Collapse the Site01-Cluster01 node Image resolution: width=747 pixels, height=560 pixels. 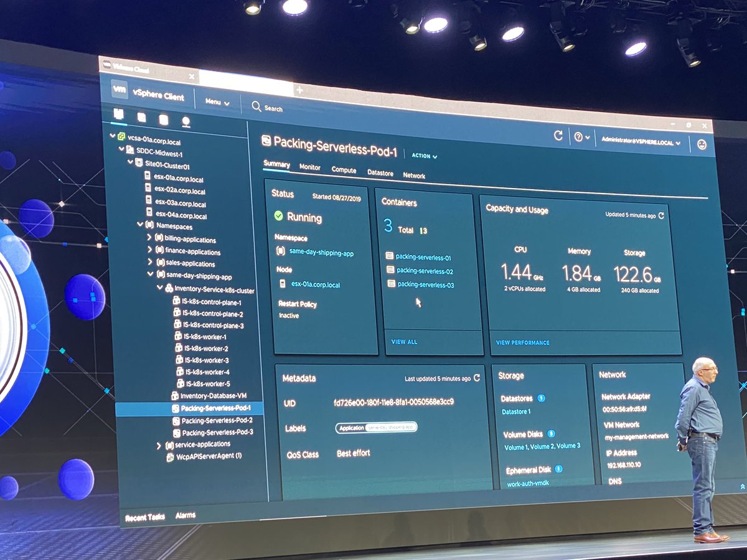point(130,162)
